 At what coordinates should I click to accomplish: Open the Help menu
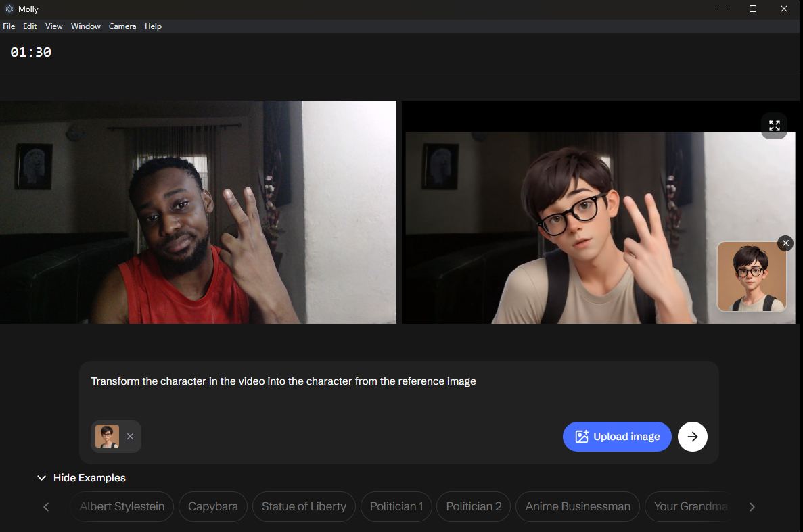[153, 26]
